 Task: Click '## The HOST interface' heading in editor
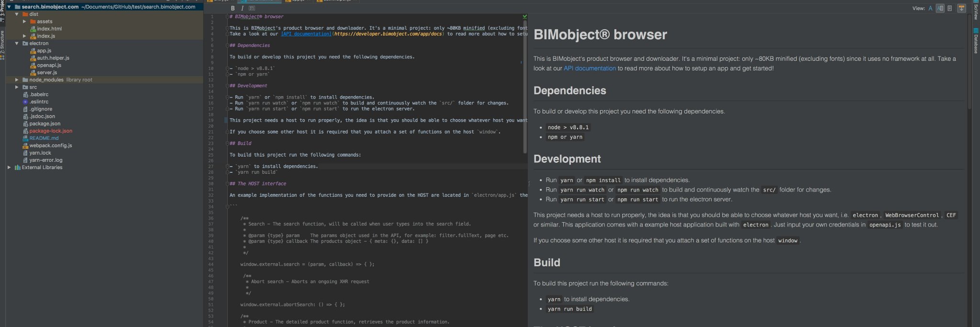pos(258,184)
